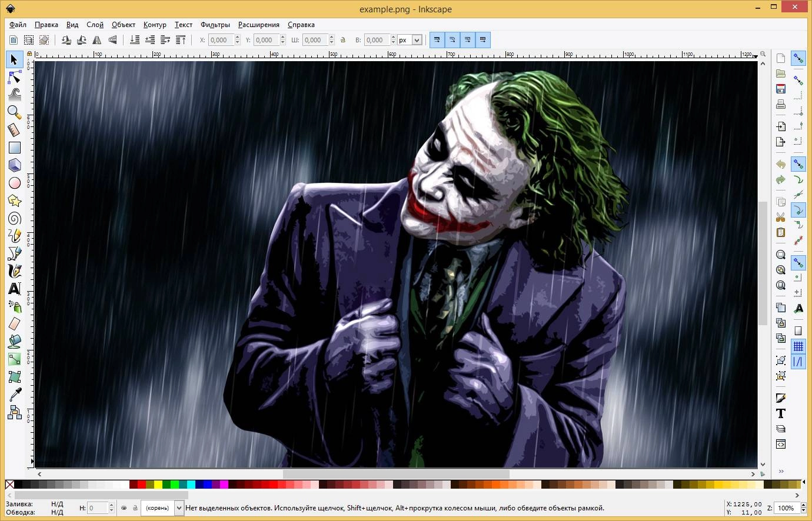Click Select all objects icon

14,40
